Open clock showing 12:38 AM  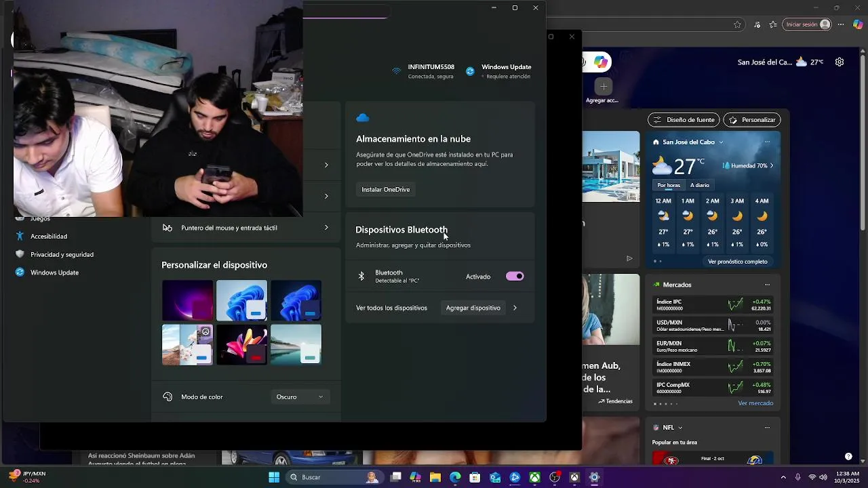tap(846, 477)
